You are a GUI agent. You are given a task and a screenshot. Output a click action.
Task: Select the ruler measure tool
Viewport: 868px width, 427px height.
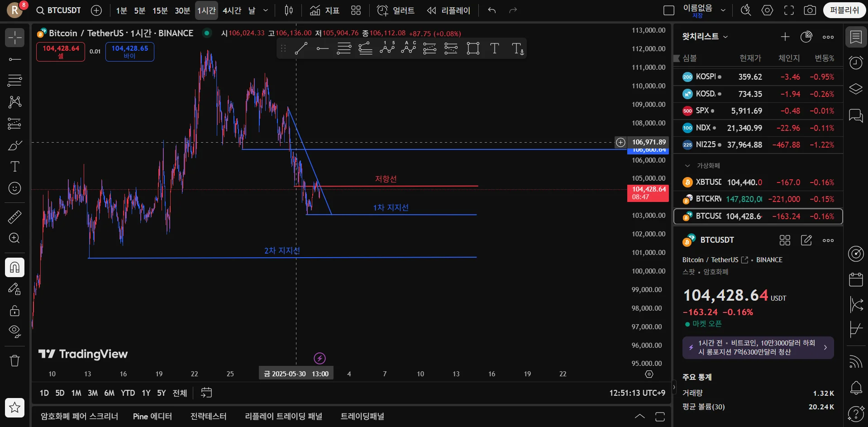tap(15, 217)
